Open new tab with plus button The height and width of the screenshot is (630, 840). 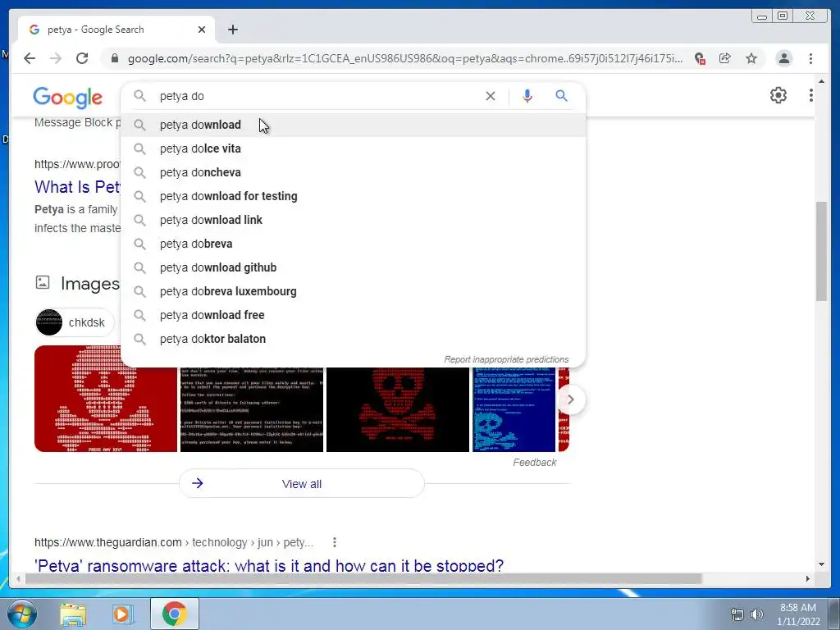point(232,30)
